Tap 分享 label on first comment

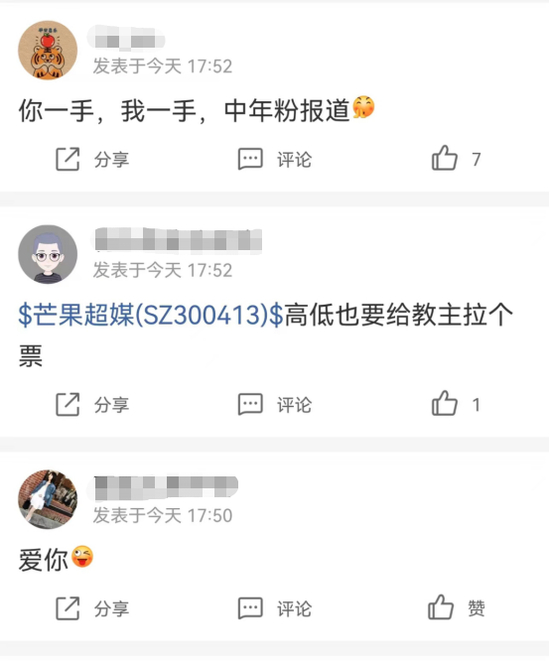click(111, 160)
